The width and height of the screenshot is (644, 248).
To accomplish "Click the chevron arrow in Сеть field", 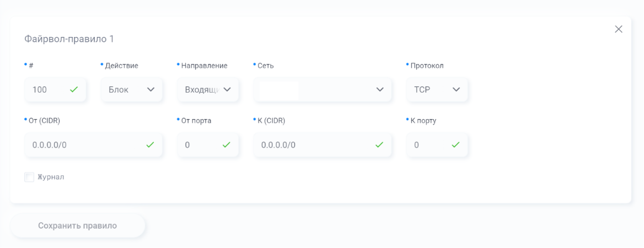I will click(380, 89).
